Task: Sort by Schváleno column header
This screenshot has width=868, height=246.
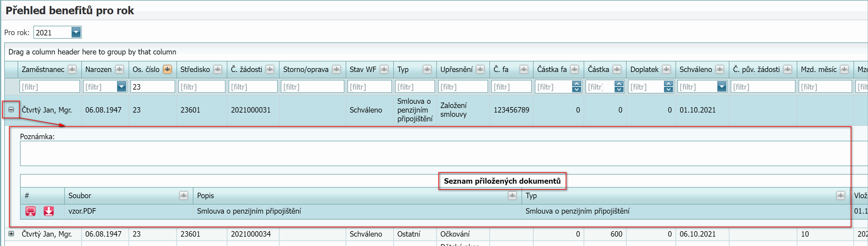Action: pyautogui.click(x=695, y=69)
